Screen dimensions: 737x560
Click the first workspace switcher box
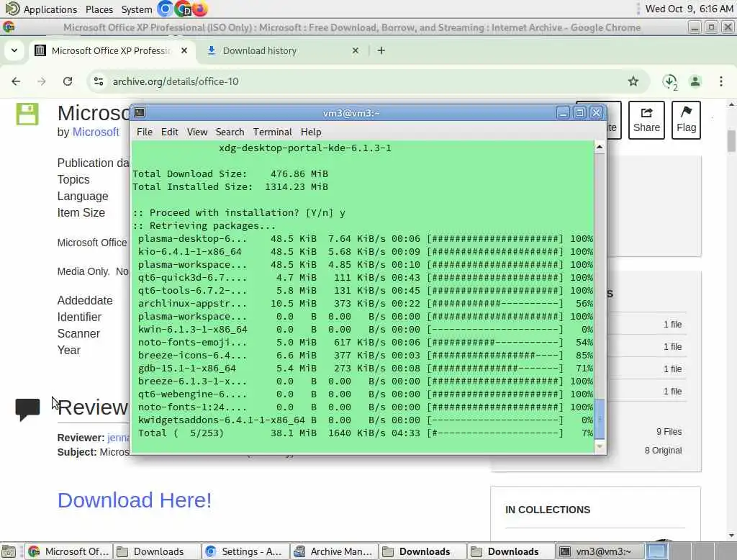tap(656, 551)
